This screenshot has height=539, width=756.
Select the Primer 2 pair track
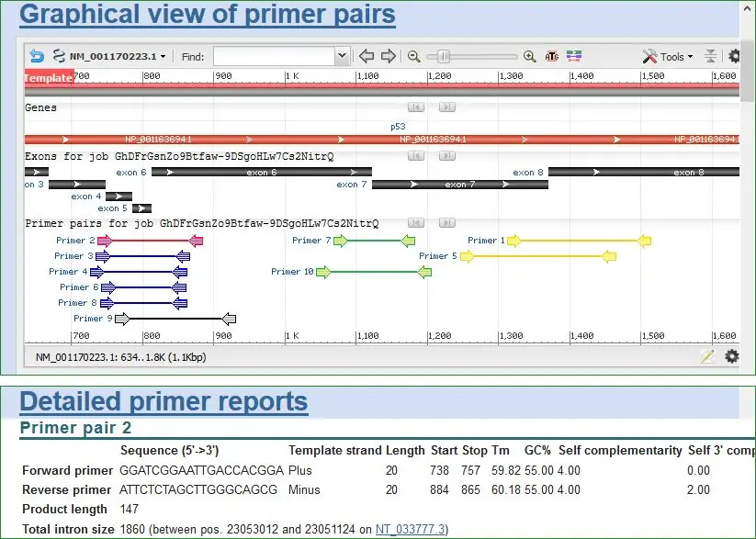150,241
